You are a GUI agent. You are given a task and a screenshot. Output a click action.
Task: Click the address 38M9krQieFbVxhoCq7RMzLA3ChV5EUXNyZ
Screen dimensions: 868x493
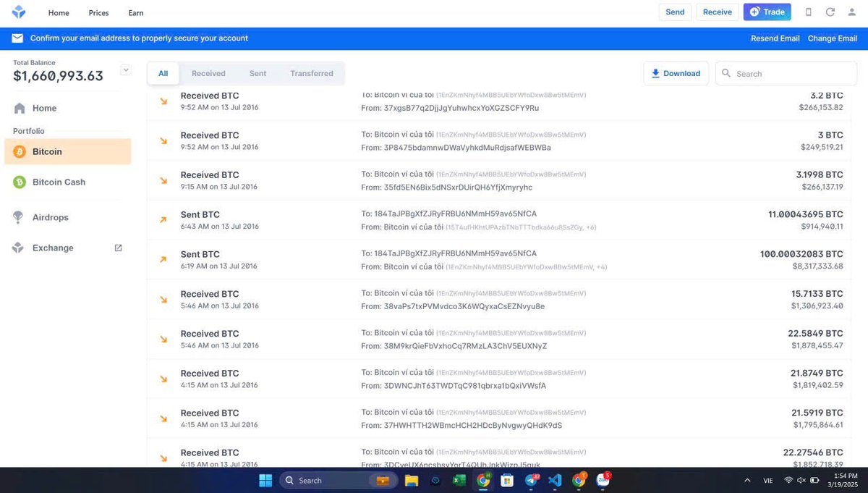tap(465, 346)
